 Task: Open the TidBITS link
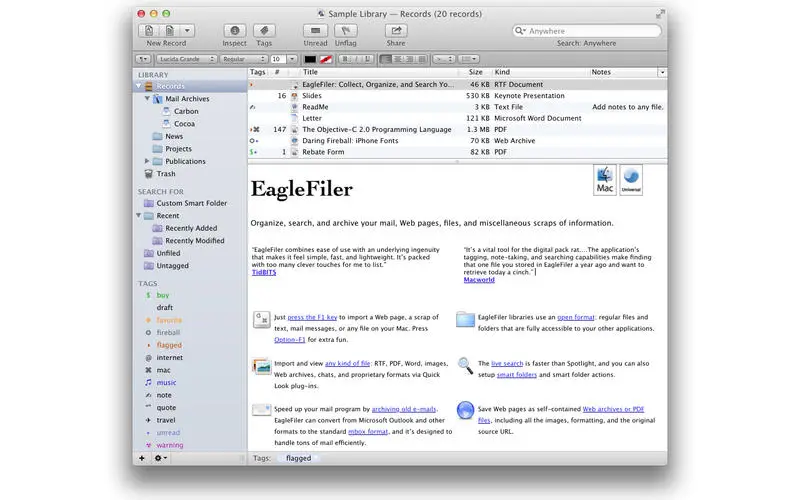point(264,272)
